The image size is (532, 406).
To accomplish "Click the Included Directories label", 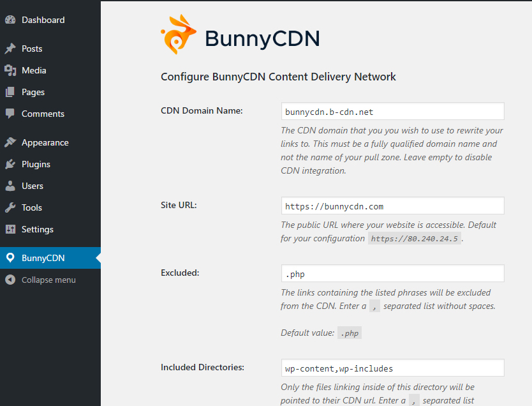I will point(203,367).
